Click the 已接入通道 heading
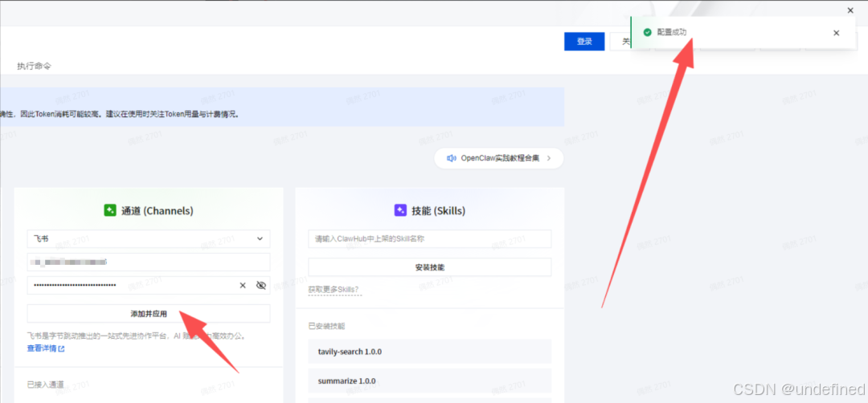The image size is (868, 403). (45, 385)
